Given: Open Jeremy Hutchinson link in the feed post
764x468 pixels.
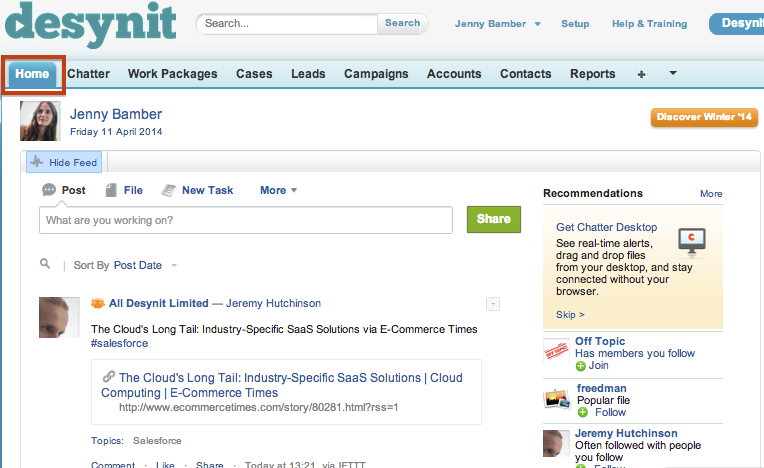Looking at the screenshot, I should pyautogui.click(x=273, y=303).
